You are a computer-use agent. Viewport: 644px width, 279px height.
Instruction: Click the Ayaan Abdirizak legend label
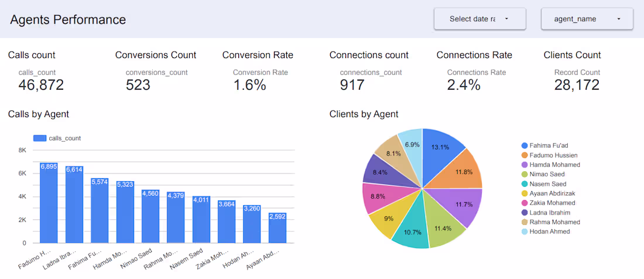552,193
